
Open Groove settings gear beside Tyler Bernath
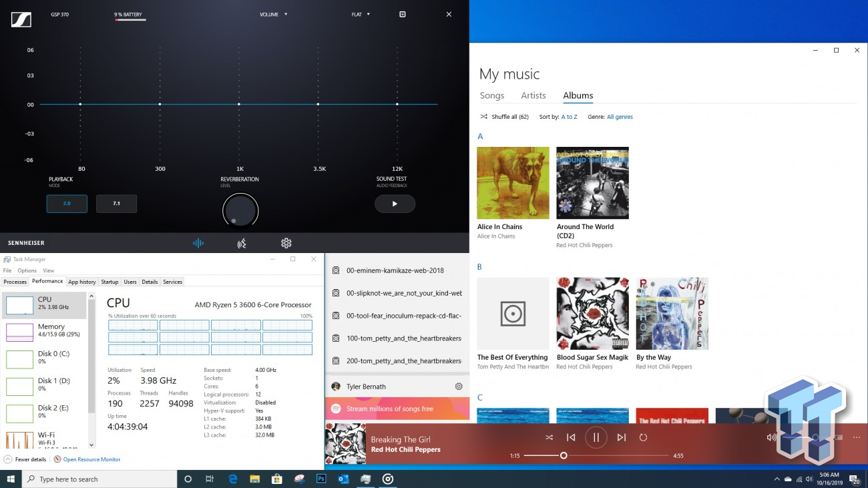pos(459,387)
